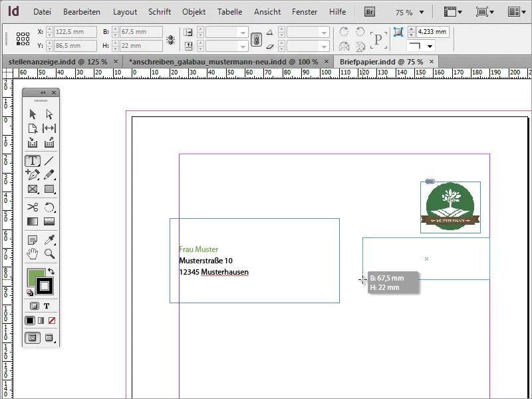The width and height of the screenshot is (532, 399).
Task: Open the Ansicht menu
Action: tap(267, 12)
